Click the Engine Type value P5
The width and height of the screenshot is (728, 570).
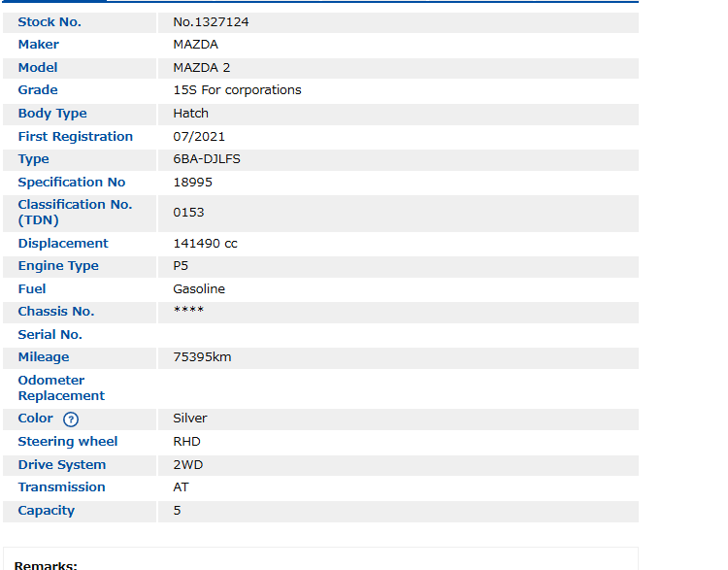(x=182, y=266)
